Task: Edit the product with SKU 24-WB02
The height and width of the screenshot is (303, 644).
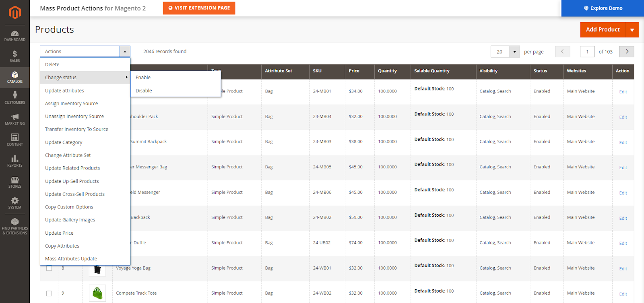Action: pyautogui.click(x=623, y=294)
